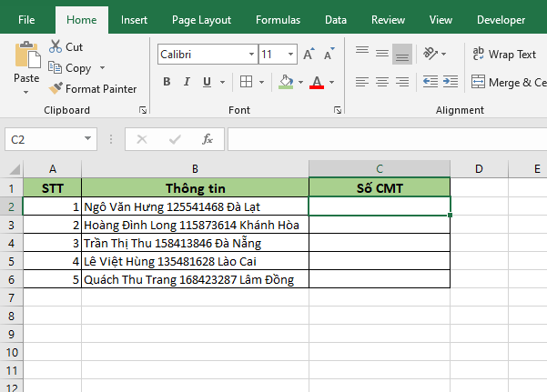Increase font size with the larger A icon
The width and height of the screenshot is (547, 392).
pyautogui.click(x=309, y=55)
